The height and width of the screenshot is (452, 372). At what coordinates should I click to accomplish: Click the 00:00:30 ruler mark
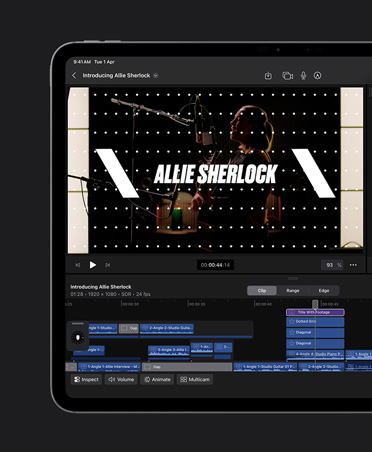pos(130,304)
